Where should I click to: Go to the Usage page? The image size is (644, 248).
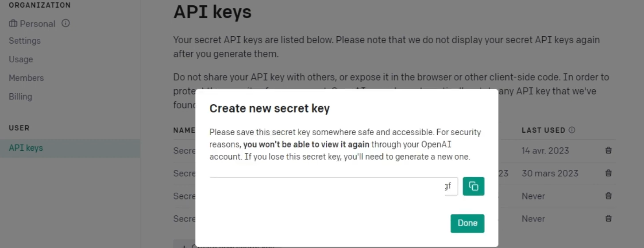21,59
